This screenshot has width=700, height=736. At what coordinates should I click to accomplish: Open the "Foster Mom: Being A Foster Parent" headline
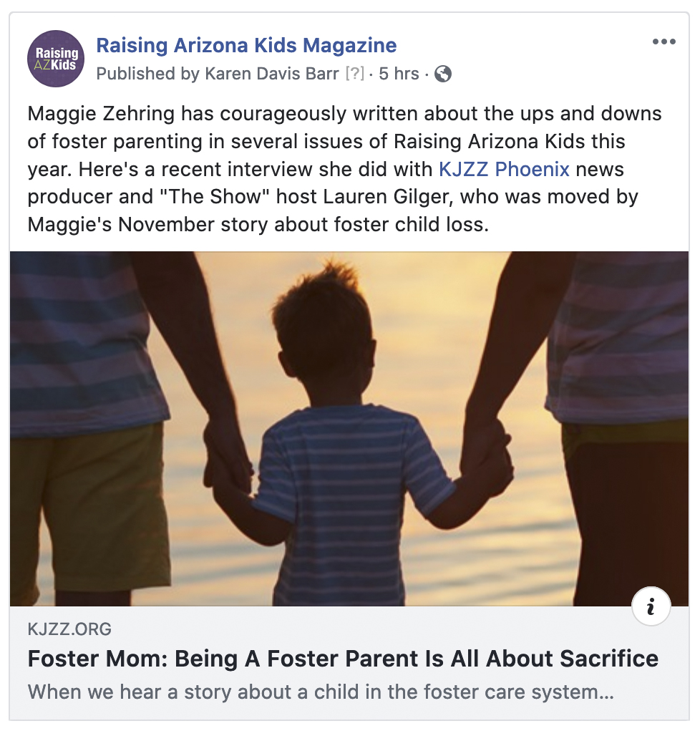coord(343,659)
